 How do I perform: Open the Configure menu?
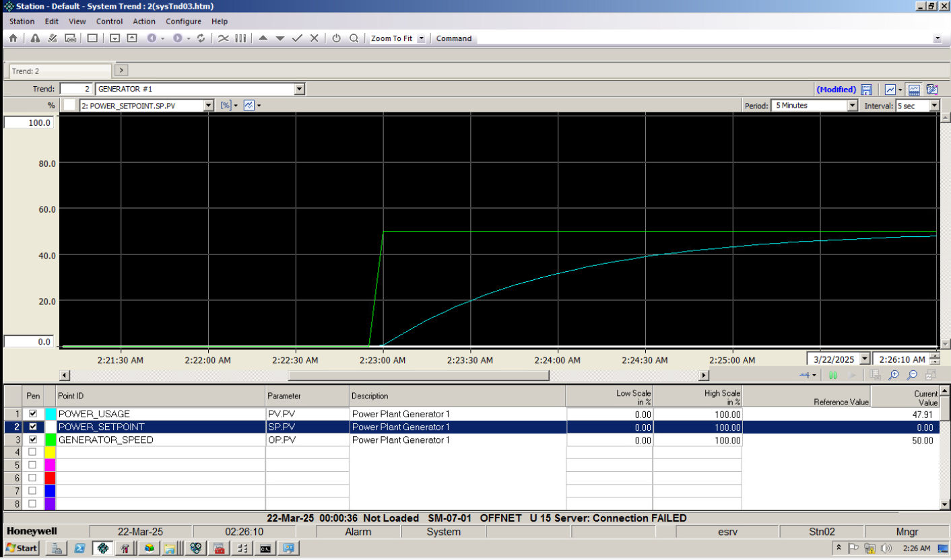184,22
